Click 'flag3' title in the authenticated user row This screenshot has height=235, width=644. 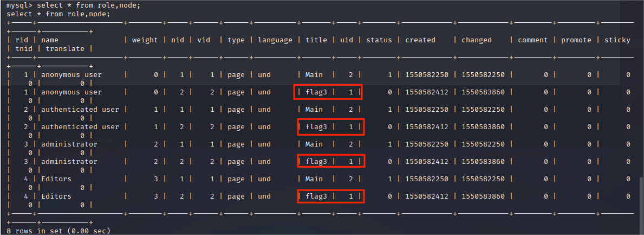(x=316, y=127)
